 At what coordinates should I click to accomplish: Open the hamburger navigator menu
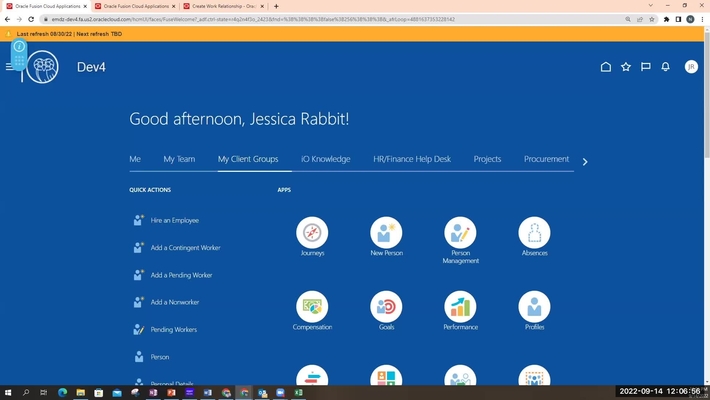(x=9, y=67)
